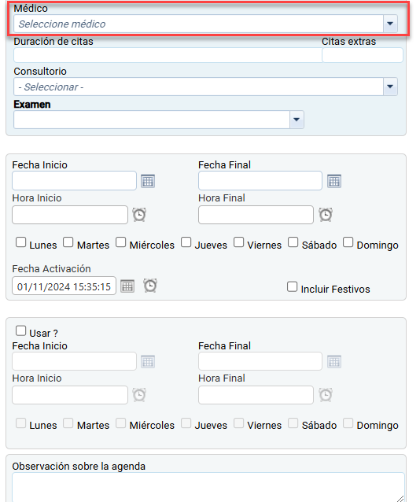Enable the Incluir Festivos checkbox
Image resolution: width=417 pixels, height=502 pixels.
tap(292, 287)
